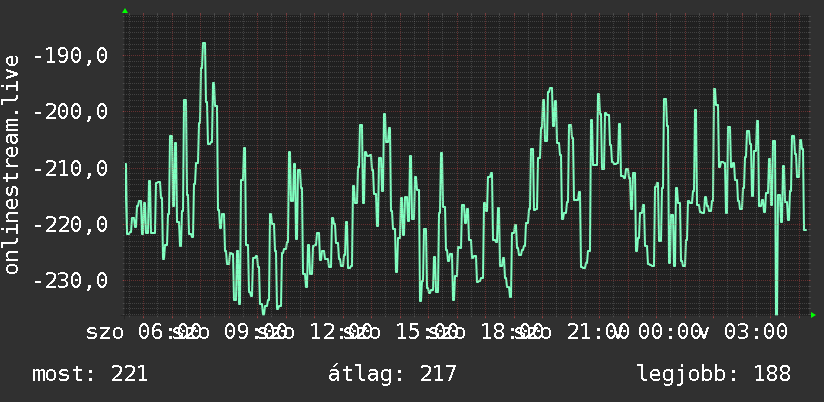The height and width of the screenshot is (402, 824).
Task: Click the 'átlag: 217' average text
Action: pyautogui.click(x=393, y=374)
